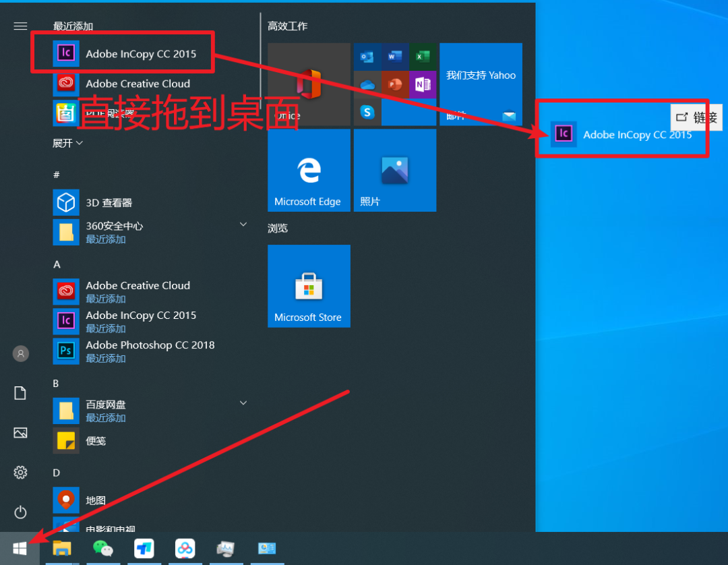This screenshot has height=565, width=728.
Task: Open the Skype mini tile
Action: point(367,112)
